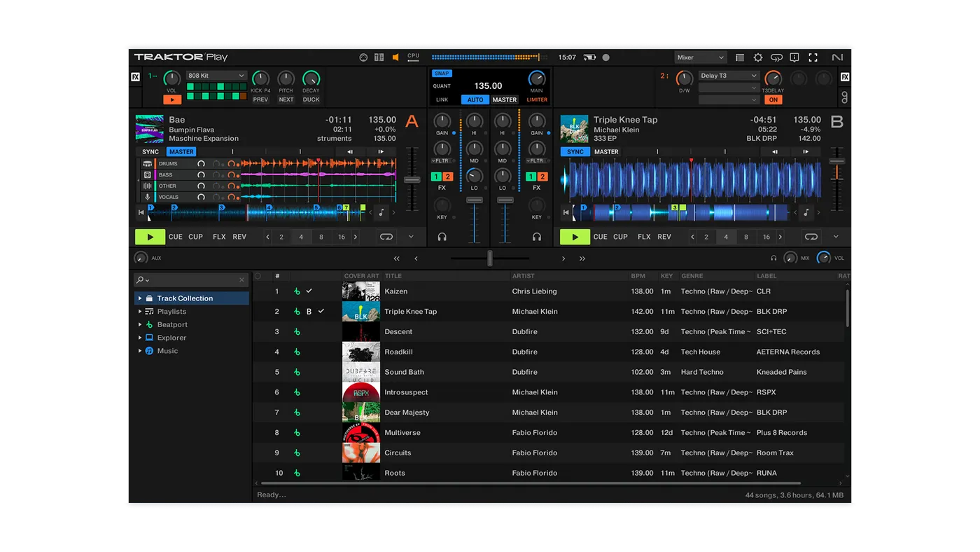Open Preferences via the gear icon
The width and height of the screenshot is (980, 552).
tap(758, 57)
